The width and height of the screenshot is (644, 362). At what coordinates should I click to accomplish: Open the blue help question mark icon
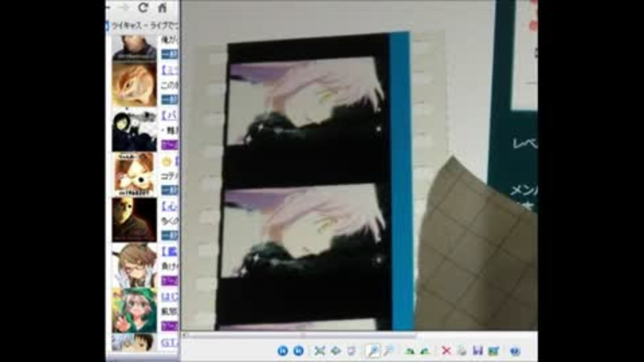tap(515, 351)
